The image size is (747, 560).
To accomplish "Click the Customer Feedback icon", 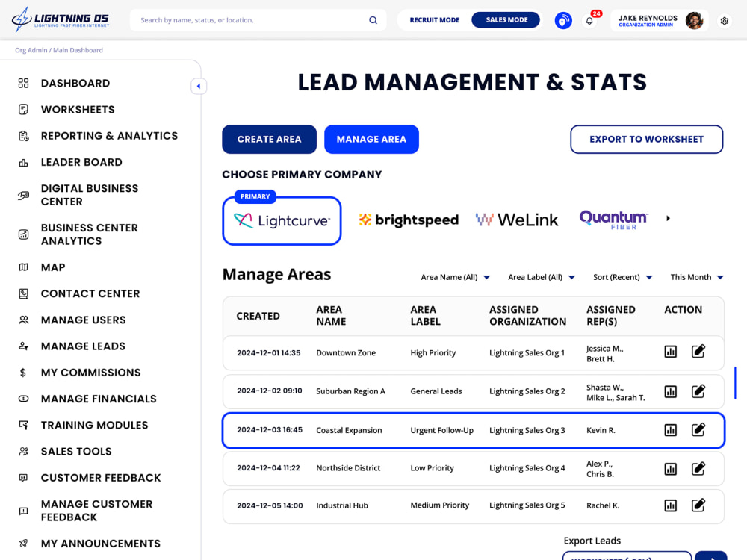I will [23, 478].
